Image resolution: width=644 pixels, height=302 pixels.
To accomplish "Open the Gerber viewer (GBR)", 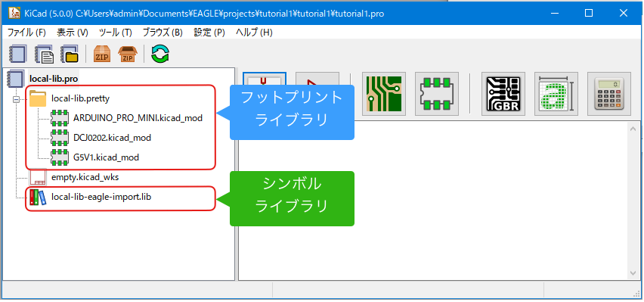I will (x=503, y=94).
